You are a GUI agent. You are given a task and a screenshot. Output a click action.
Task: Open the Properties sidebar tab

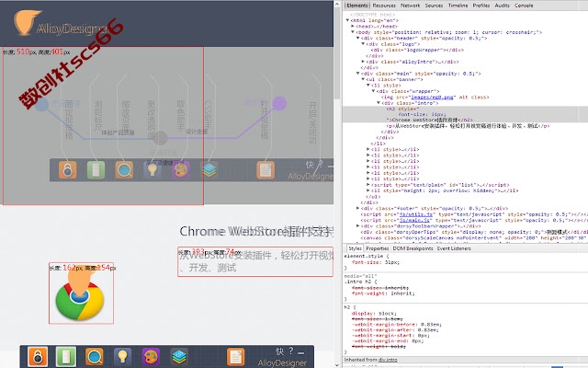(x=378, y=248)
